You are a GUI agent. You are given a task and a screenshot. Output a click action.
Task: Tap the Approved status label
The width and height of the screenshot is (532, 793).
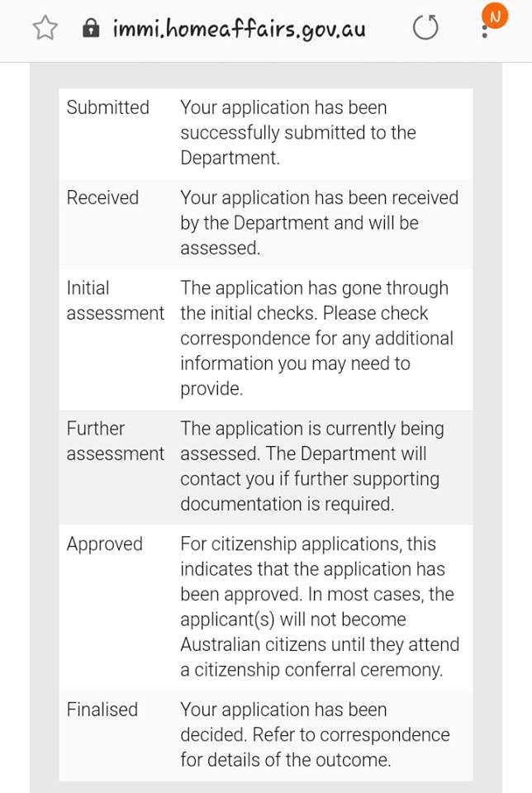[105, 544]
